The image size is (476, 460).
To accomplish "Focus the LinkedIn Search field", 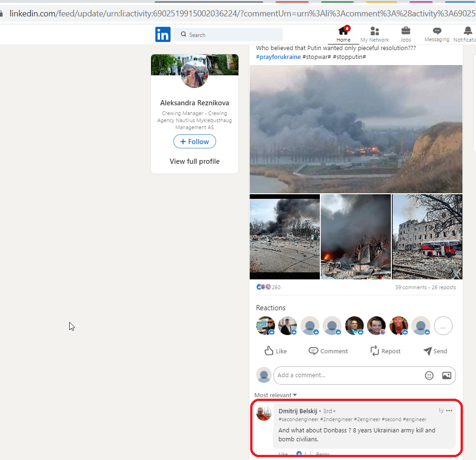I will (x=228, y=35).
